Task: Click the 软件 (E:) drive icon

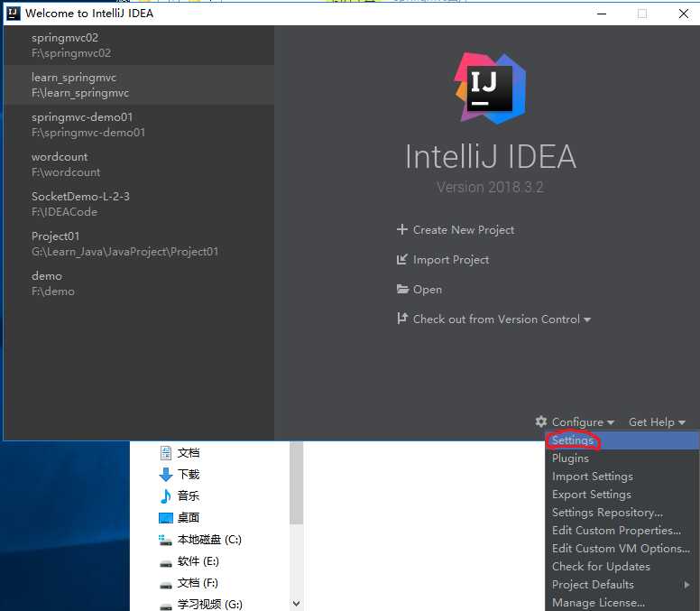Action: 166,564
